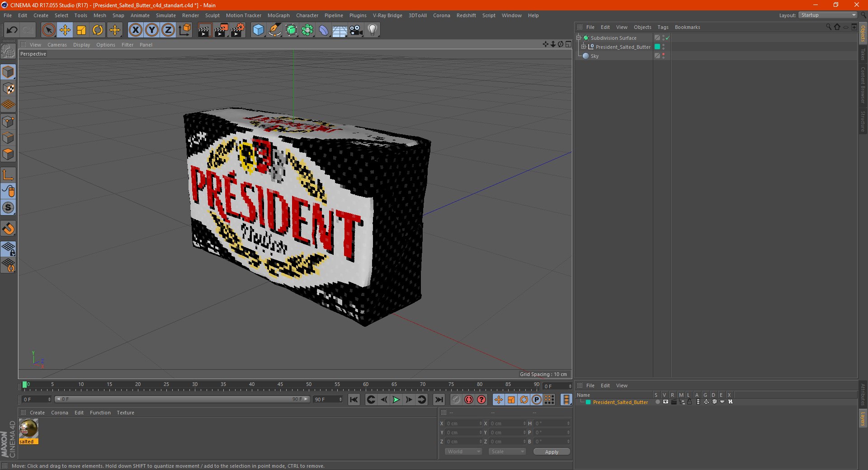The image size is (868, 470).
Task: Click the Apply button
Action: (x=552, y=452)
